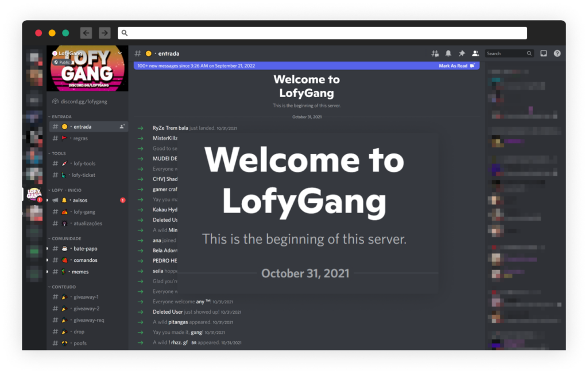The height and width of the screenshot is (374, 588).
Task: Select the LofyGang server icon in server list
Action: (x=34, y=194)
